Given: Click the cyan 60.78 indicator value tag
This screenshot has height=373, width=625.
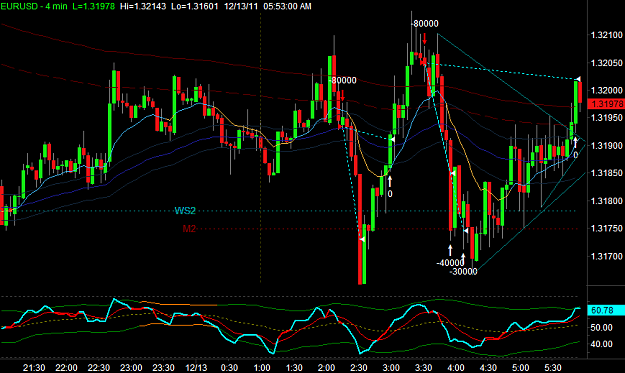Looking at the screenshot, I should (606, 310).
